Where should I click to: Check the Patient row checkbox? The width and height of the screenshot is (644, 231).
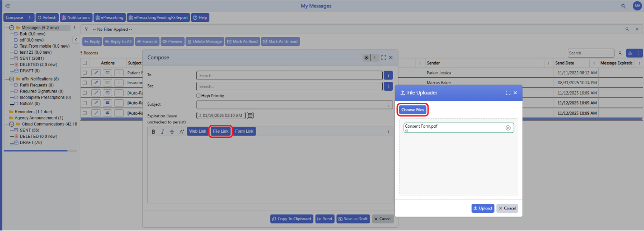(85, 72)
